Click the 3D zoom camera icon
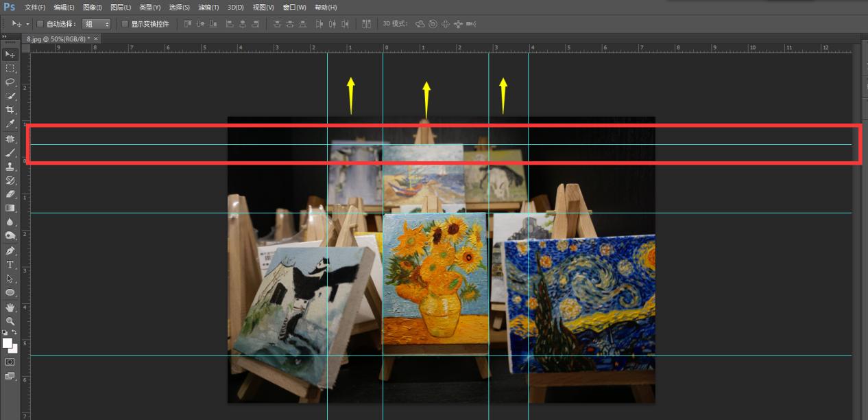This screenshot has width=868, height=420. pyautogui.click(x=471, y=24)
